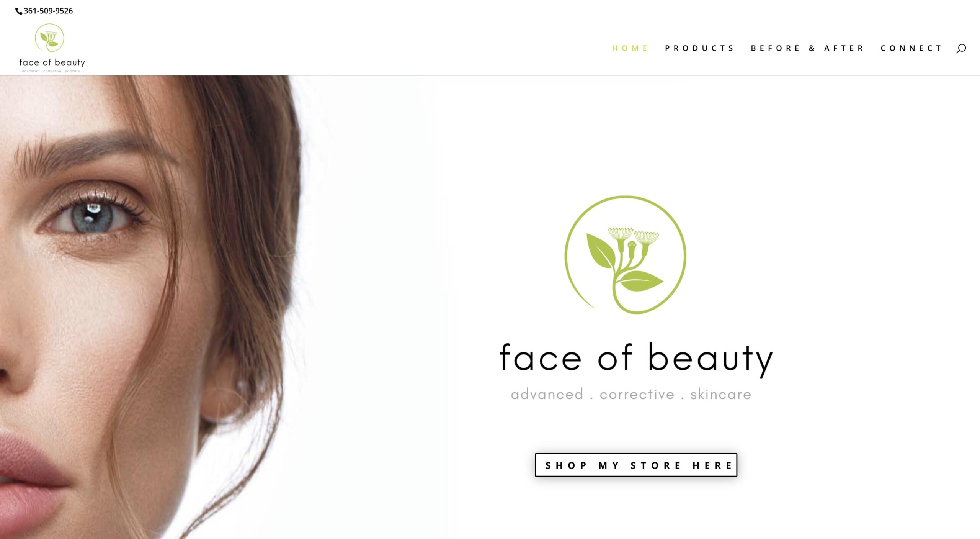The width and height of the screenshot is (980, 539).
Task: Click the search magnifier icon in the navigation
Action: point(961,48)
